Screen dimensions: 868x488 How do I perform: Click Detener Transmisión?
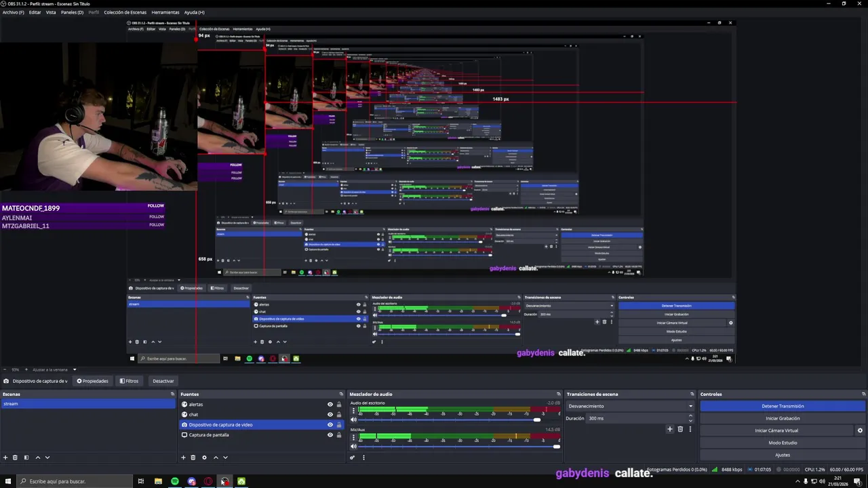(783, 406)
